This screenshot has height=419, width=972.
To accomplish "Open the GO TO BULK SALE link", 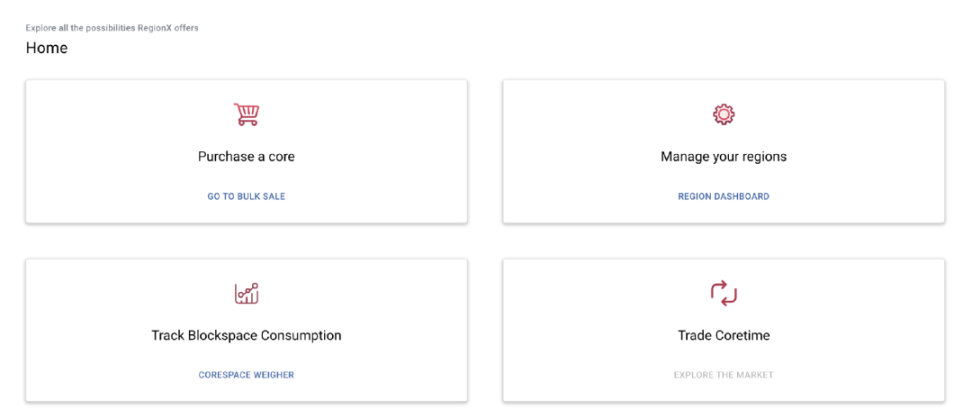I will click(246, 197).
